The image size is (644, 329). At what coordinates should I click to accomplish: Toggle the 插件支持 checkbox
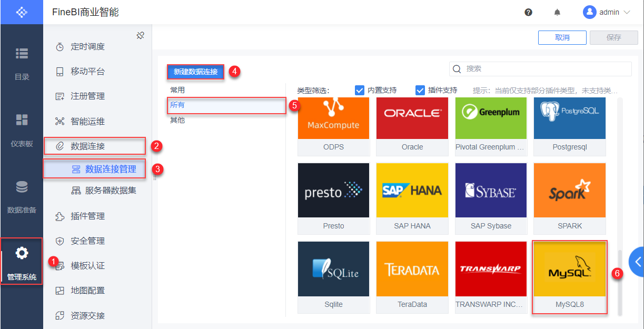[x=420, y=90]
